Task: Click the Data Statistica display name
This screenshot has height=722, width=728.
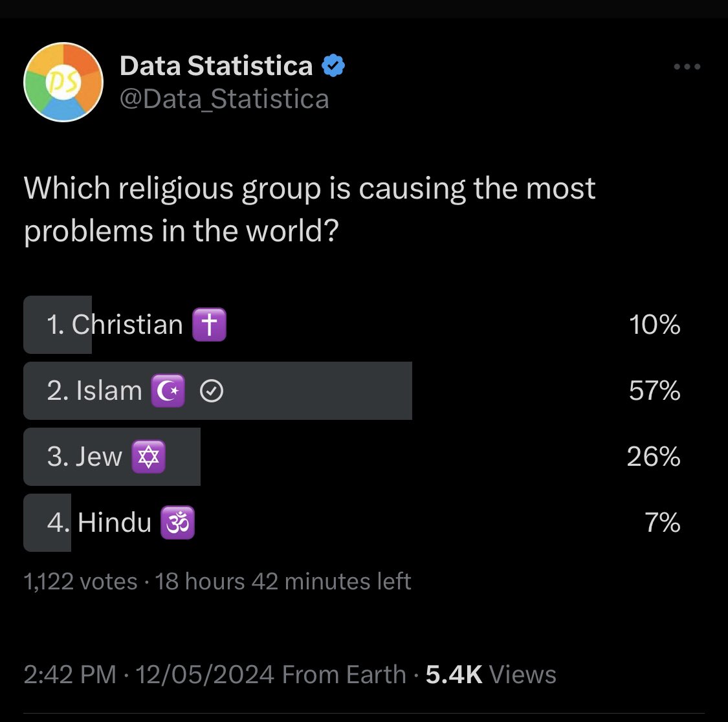Action: click(x=216, y=65)
